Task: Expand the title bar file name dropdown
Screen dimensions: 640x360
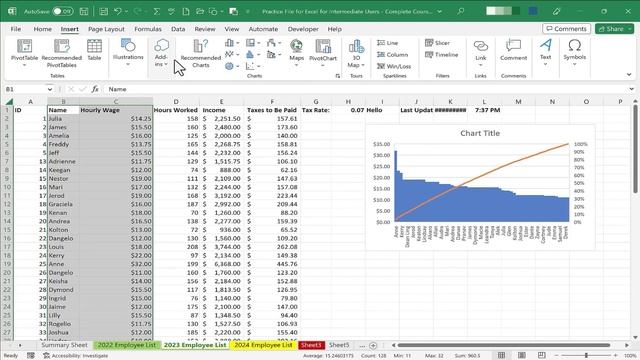Action: tap(440, 11)
